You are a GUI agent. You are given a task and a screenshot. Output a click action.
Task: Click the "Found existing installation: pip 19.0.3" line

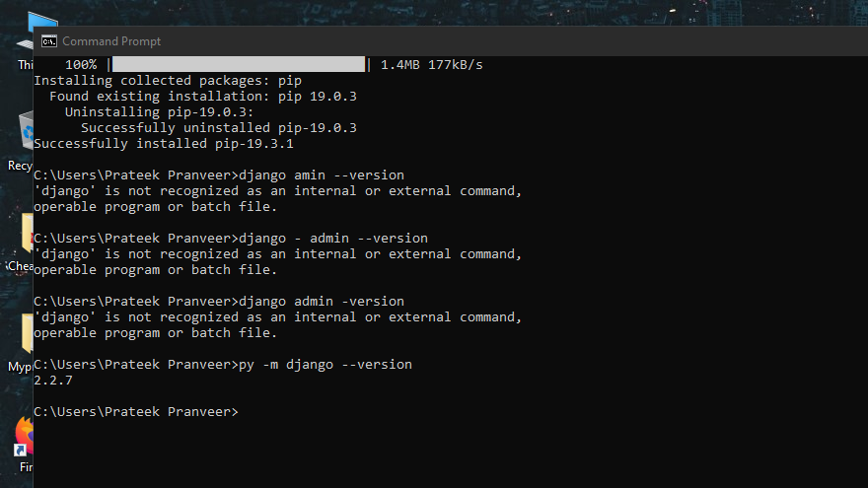pyautogui.click(x=203, y=96)
